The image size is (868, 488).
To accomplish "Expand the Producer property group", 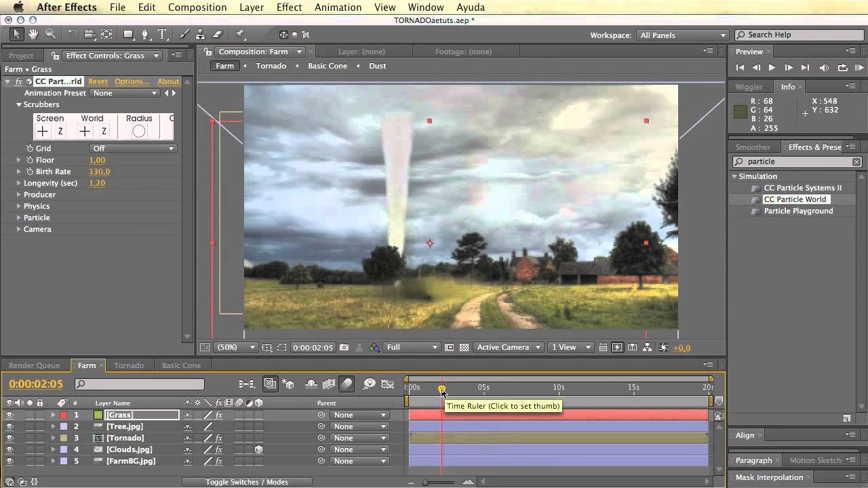I will click(19, 195).
